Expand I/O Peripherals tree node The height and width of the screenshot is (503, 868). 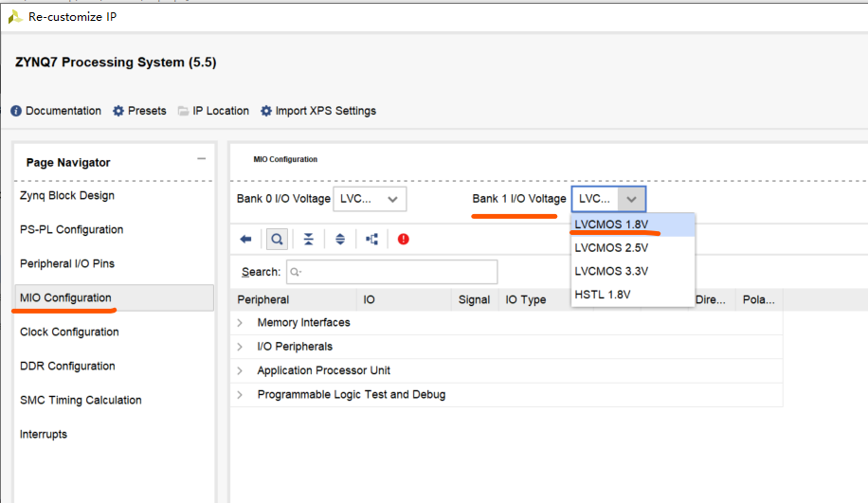[x=240, y=347]
